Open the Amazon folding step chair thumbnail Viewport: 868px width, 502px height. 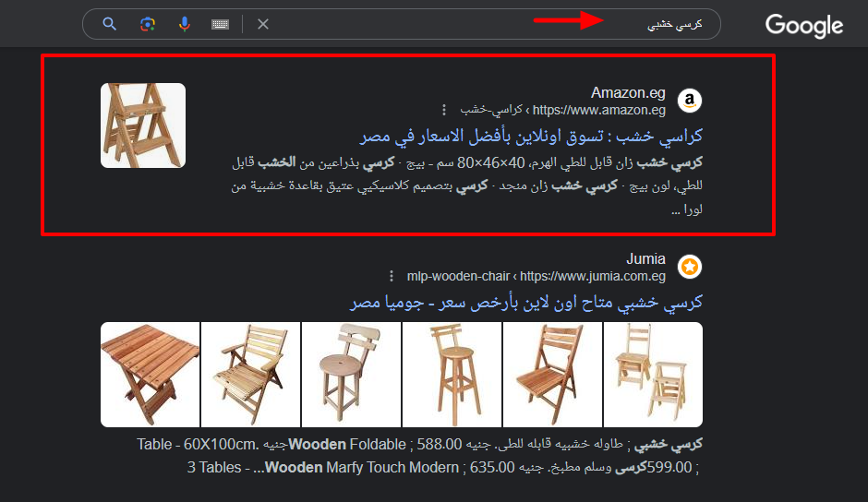click(143, 125)
